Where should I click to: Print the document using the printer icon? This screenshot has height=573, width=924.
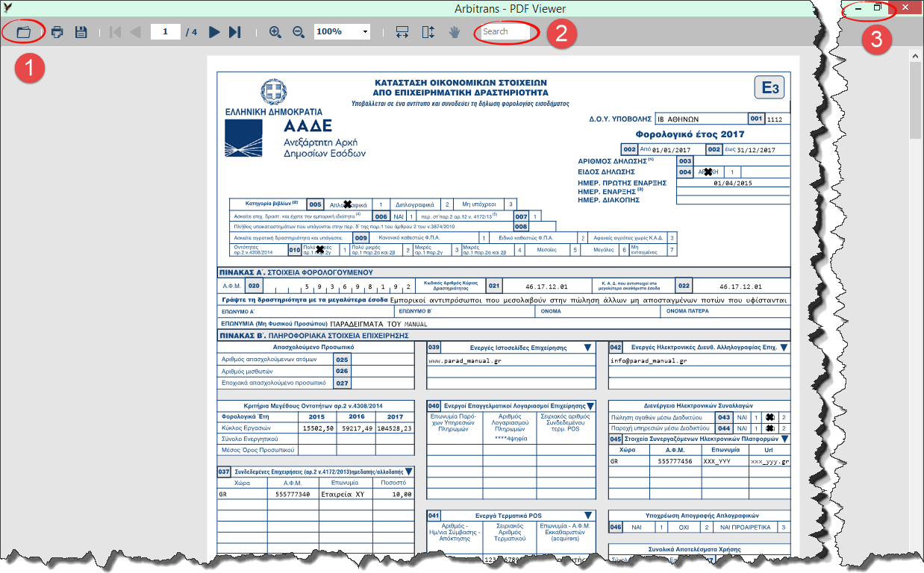[x=57, y=32]
